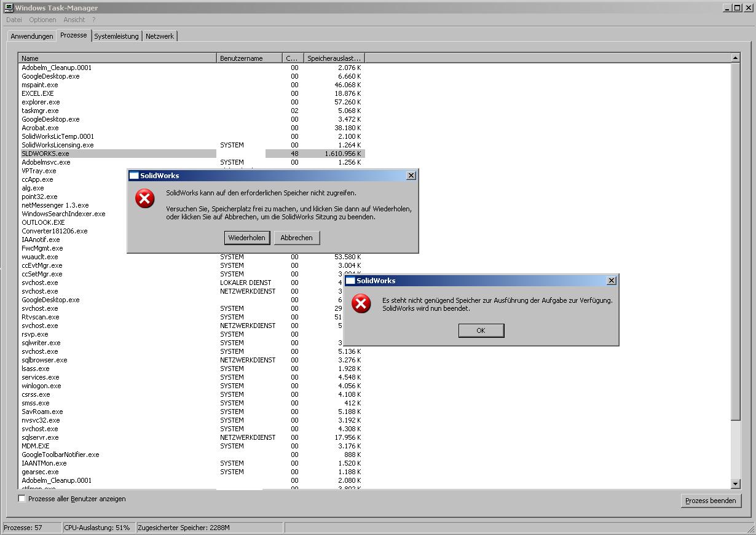Select the smss.exe process
The width and height of the screenshot is (756, 535).
coord(36,403)
